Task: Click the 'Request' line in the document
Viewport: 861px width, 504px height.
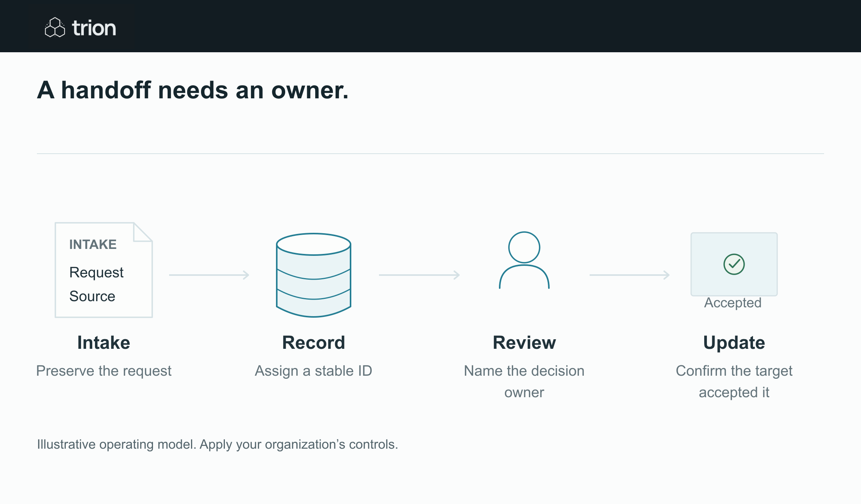Action: (96, 272)
